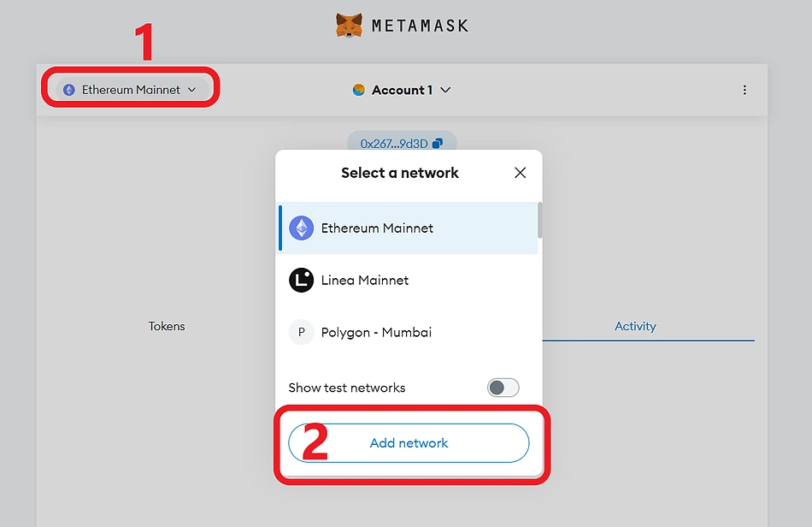Viewport: 812px width, 527px height.
Task: Click the Account 1 avatar icon
Action: click(x=359, y=90)
